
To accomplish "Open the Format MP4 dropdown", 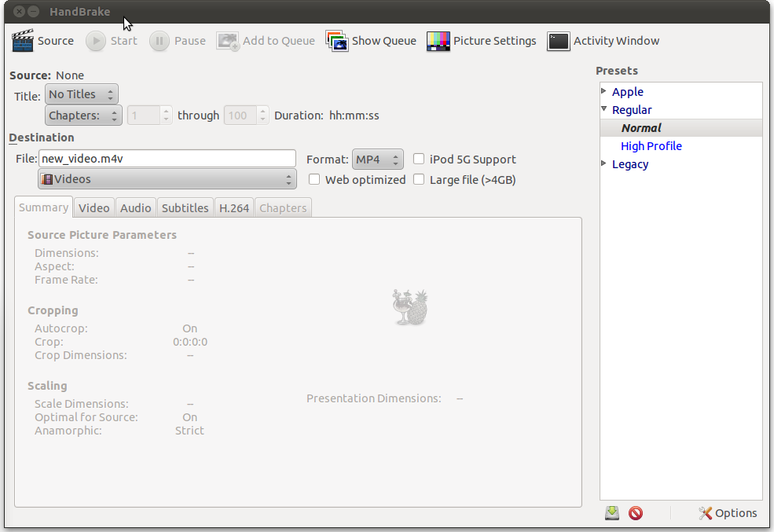I will (x=378, y=159).
